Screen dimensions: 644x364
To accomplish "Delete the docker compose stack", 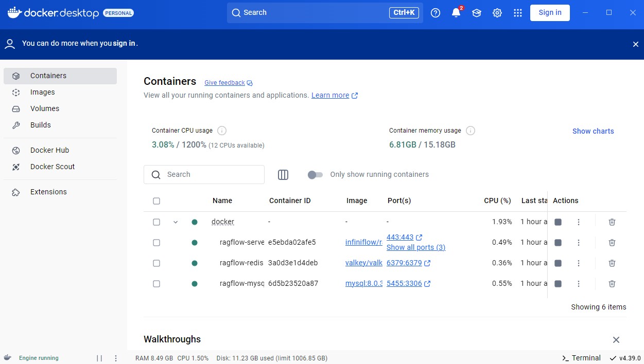I will pos(612,222).
